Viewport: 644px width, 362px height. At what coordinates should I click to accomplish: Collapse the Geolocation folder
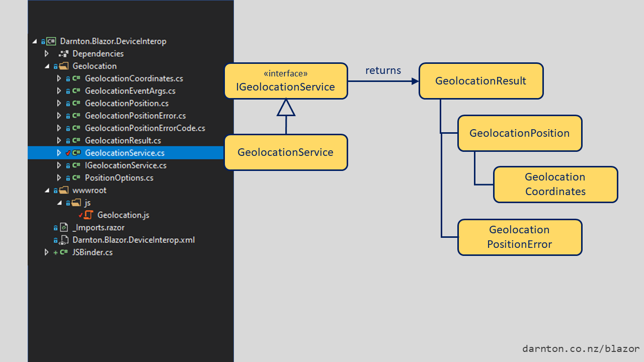(x=47, y=66)
